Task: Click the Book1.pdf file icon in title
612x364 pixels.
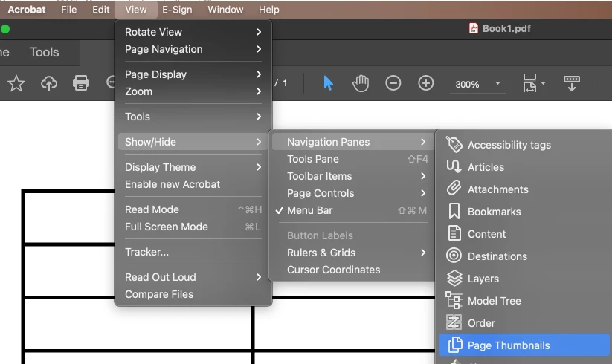Action: (x=474, y=28)
